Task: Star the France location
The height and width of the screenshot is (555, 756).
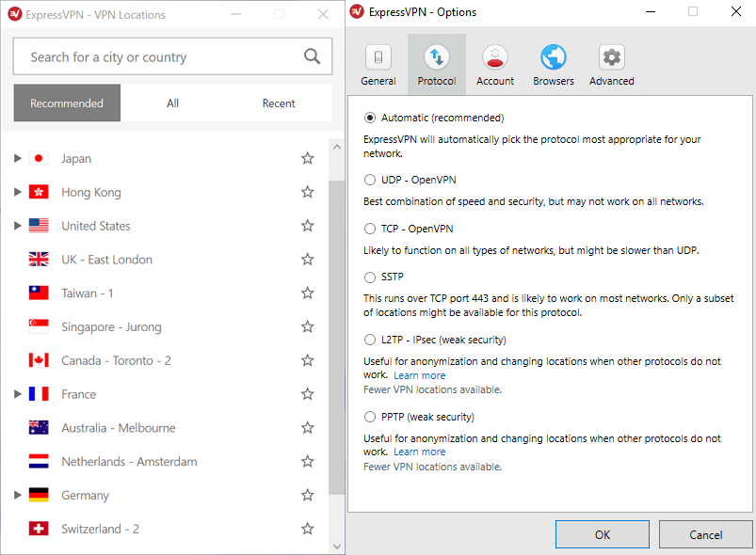Action: coord(307,394)
